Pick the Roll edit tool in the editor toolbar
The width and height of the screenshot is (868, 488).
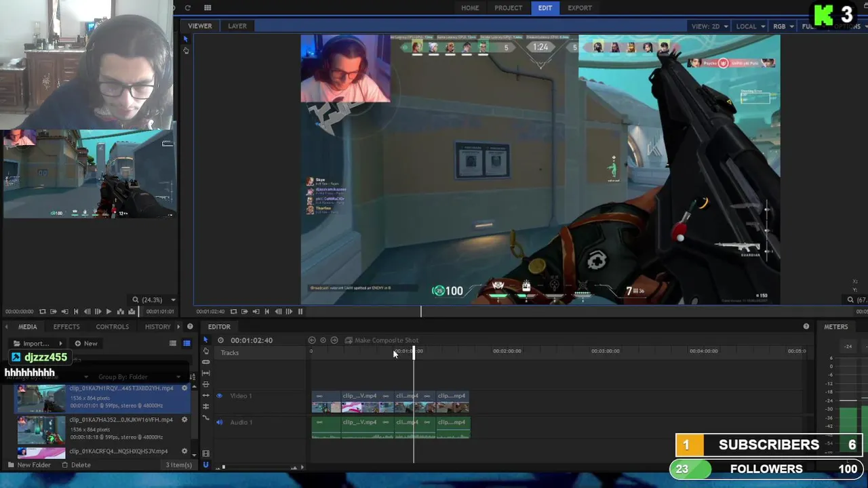click(206, 407)
